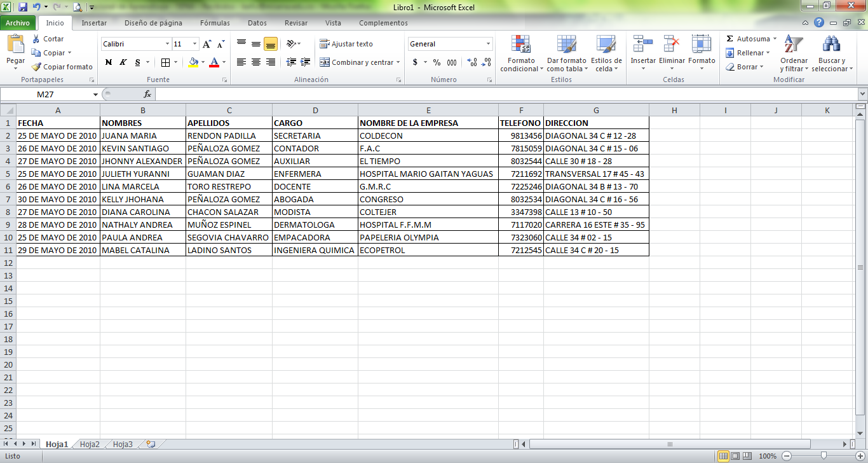Click Ajustar texto button
This screenshot has width=868, height=463.
click(346, 44)
